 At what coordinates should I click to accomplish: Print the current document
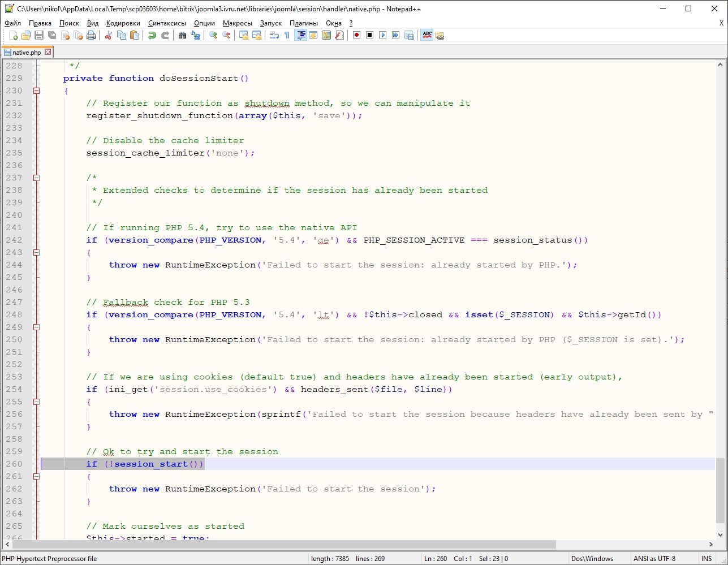tap(91, 35)
